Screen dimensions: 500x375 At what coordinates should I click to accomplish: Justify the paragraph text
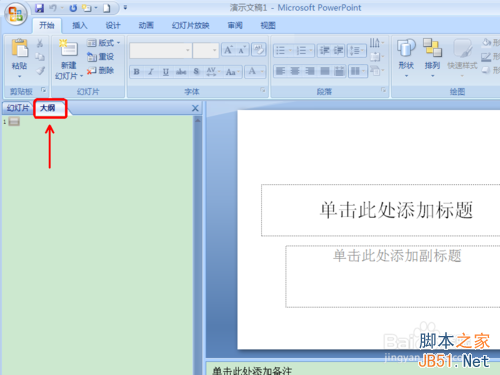coord(324,71)
